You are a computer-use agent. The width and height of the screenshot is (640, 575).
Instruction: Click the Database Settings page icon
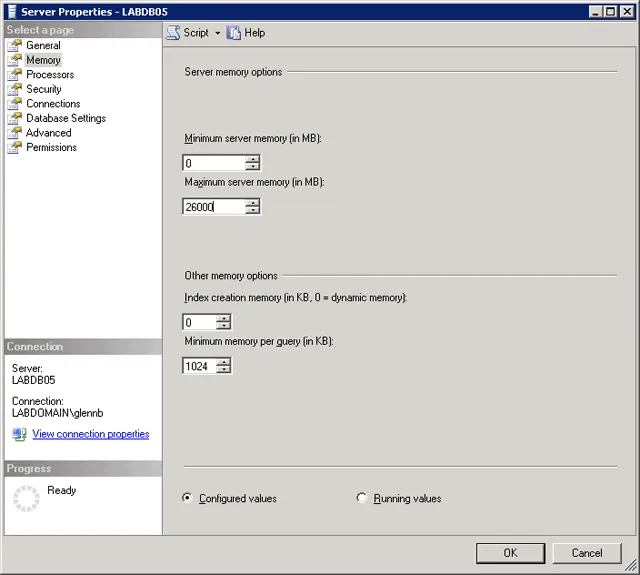coord(14,118)
